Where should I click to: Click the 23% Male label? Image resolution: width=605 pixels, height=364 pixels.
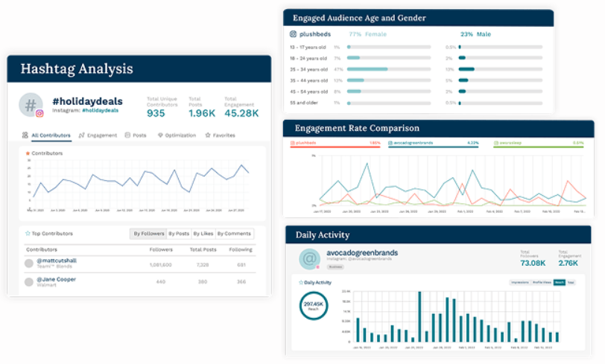point(475,34)
